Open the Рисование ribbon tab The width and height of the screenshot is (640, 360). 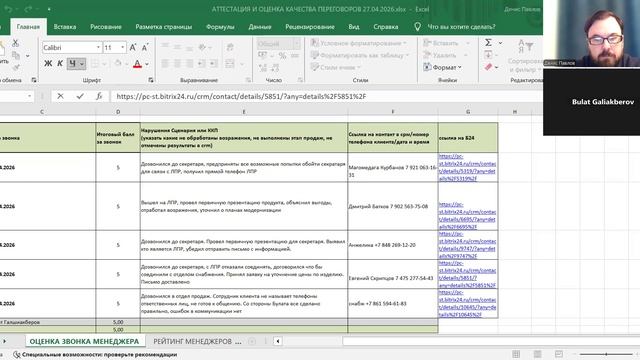[106, 27]
